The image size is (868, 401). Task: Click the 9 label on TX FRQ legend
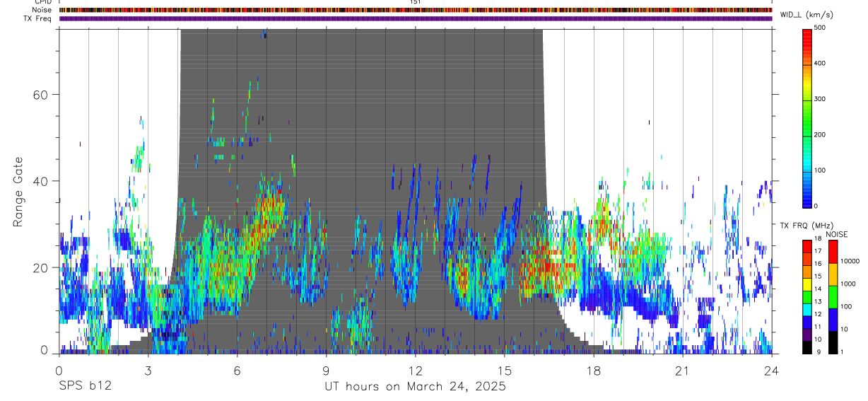tap(817, 351)
